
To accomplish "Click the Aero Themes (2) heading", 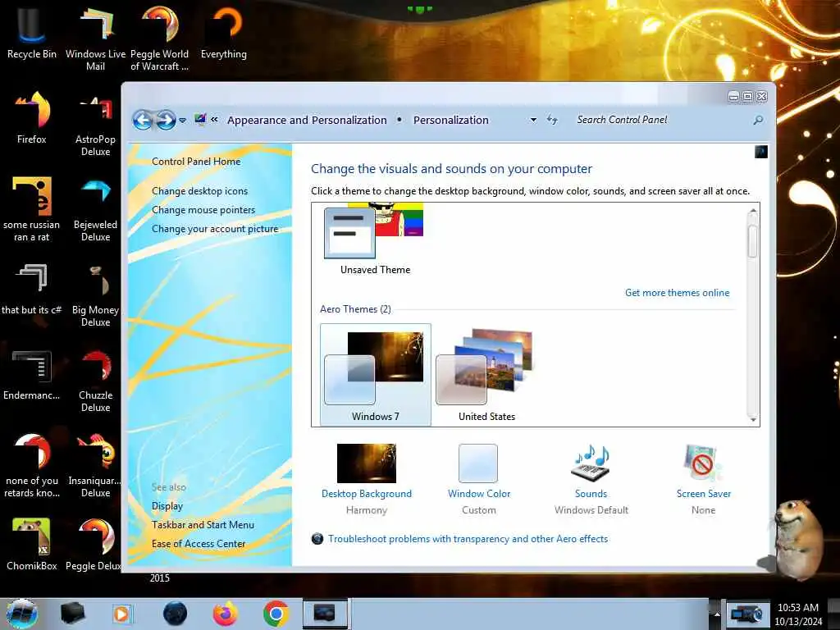I will [x=355, y=309].
